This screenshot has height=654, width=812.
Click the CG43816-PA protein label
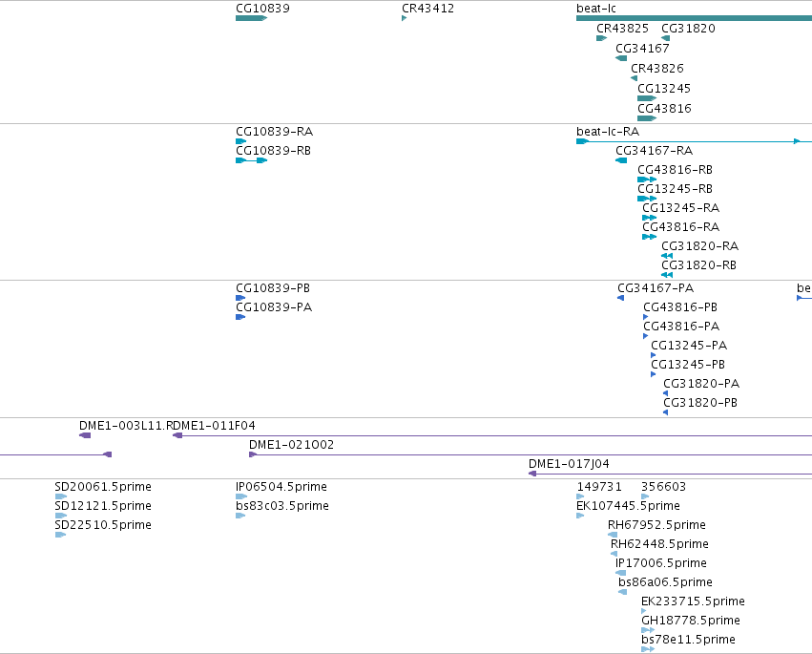pyautogui.click(x=681, y=327)
